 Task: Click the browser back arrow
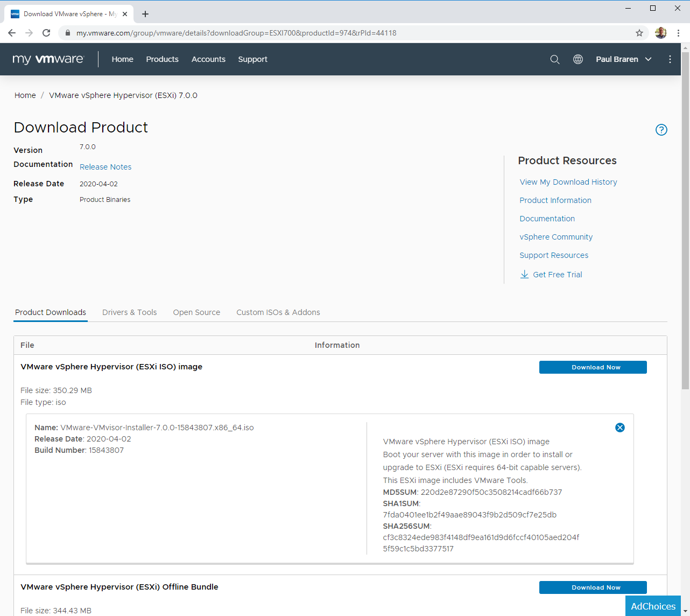tap(12, 33)
